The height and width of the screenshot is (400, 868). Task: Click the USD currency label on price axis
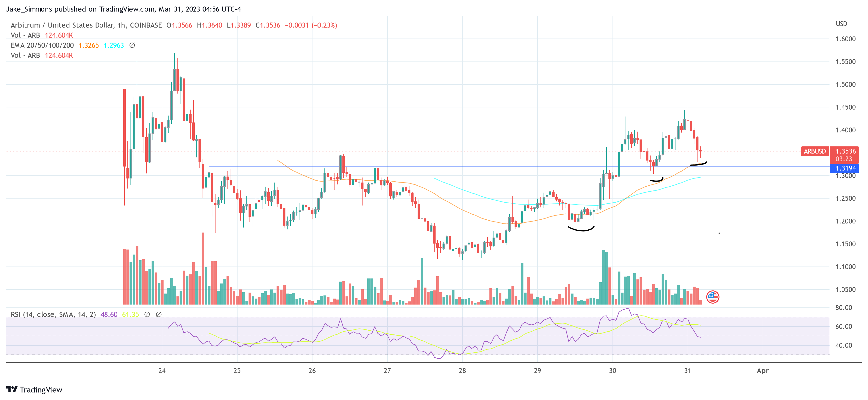coord(841,24)
